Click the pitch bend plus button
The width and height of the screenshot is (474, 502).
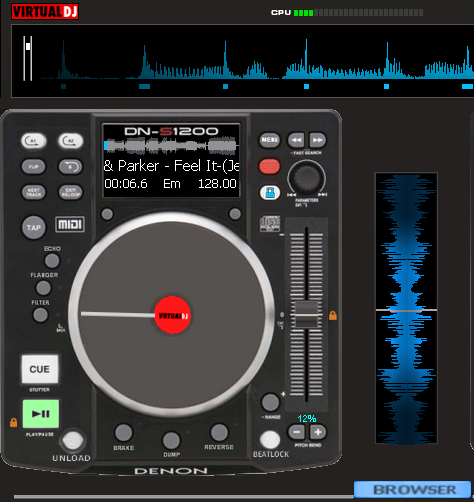318,432
